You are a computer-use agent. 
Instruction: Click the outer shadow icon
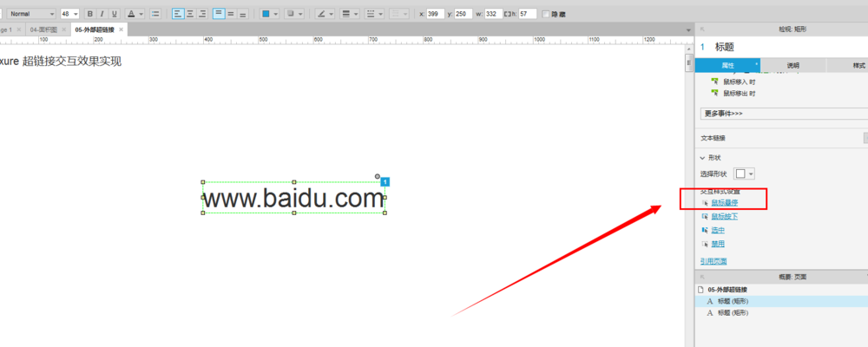pyautogui.click(x=291, y=14)
